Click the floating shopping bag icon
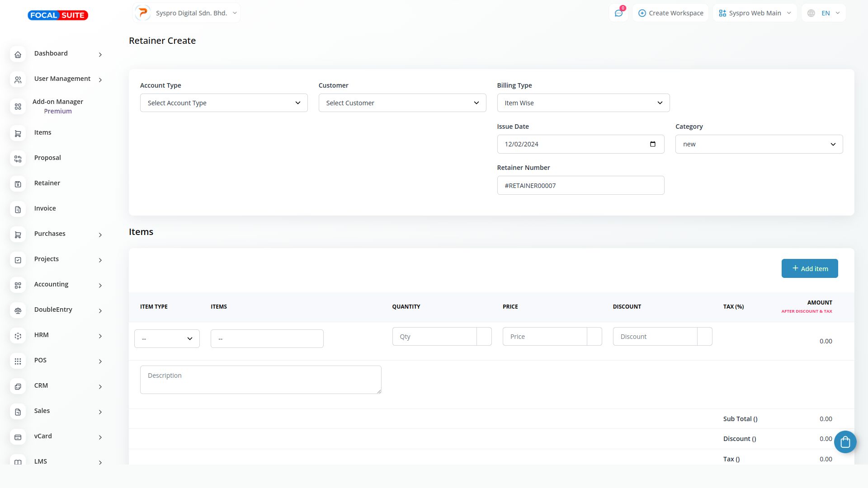The height and width of the screenshot is (488, 868). [845, 442]
